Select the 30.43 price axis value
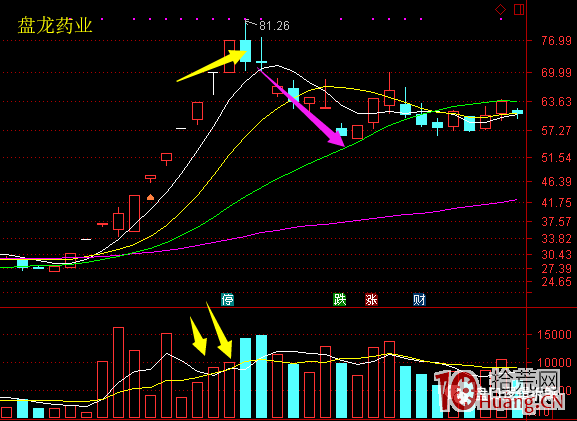The width and height of the screenshot is (577, 421). coord(556,254)
